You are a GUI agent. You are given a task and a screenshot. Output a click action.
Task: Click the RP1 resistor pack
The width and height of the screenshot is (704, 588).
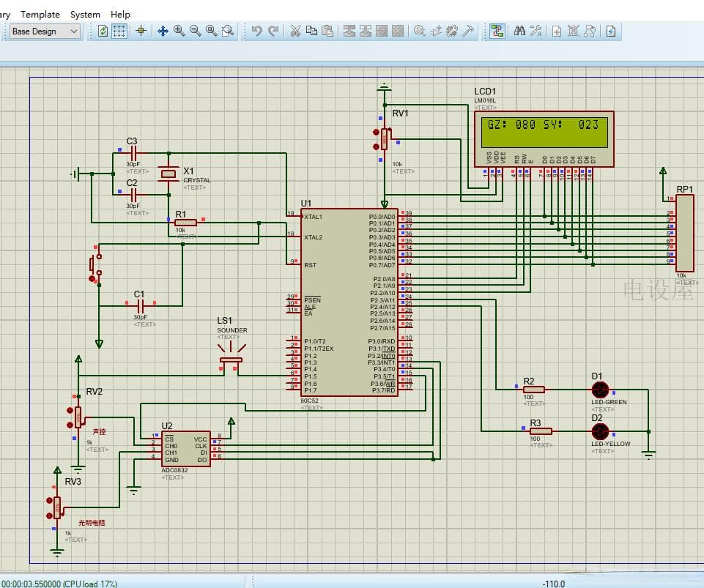coord(685,233)
